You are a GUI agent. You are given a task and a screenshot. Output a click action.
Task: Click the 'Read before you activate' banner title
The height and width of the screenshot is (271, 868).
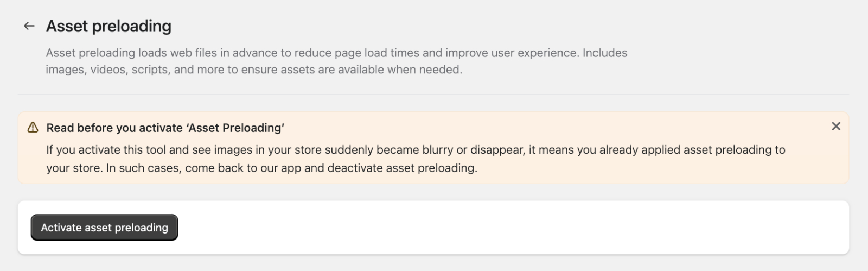pyautogui.click(x=165, y=128)
